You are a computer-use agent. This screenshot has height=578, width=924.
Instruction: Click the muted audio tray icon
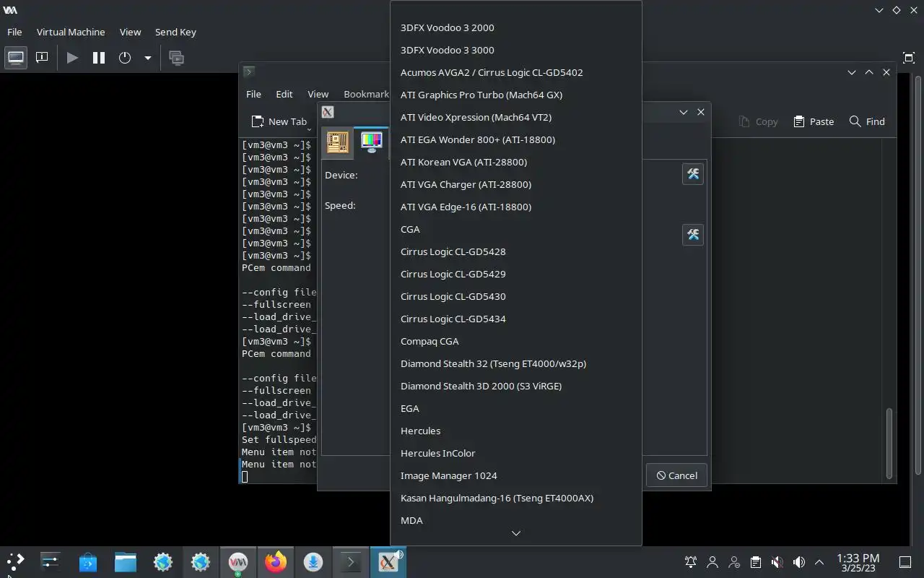point(777,562)
